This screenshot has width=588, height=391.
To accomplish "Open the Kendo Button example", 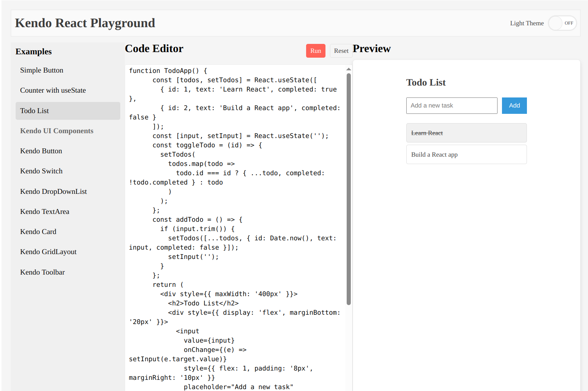I will [68, 151].
